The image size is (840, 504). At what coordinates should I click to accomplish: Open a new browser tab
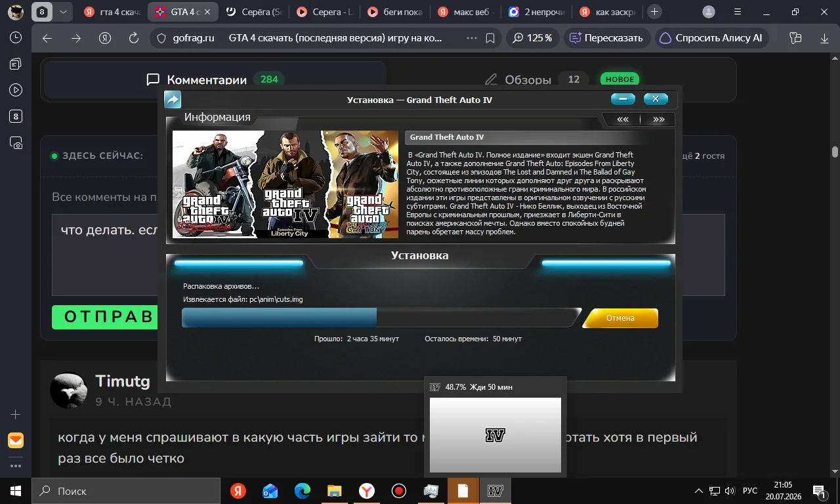[x=654, y=12]
